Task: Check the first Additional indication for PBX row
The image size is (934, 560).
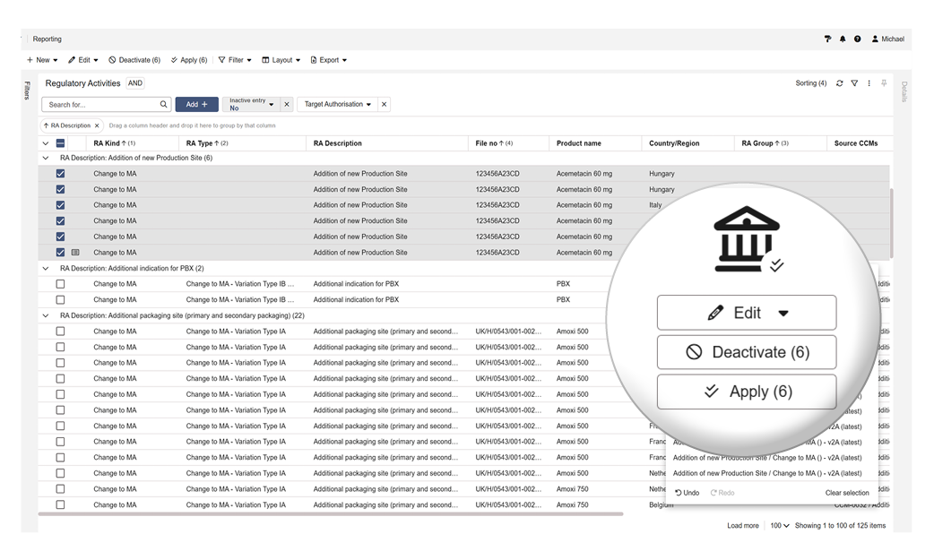Action: coord(61,284)
